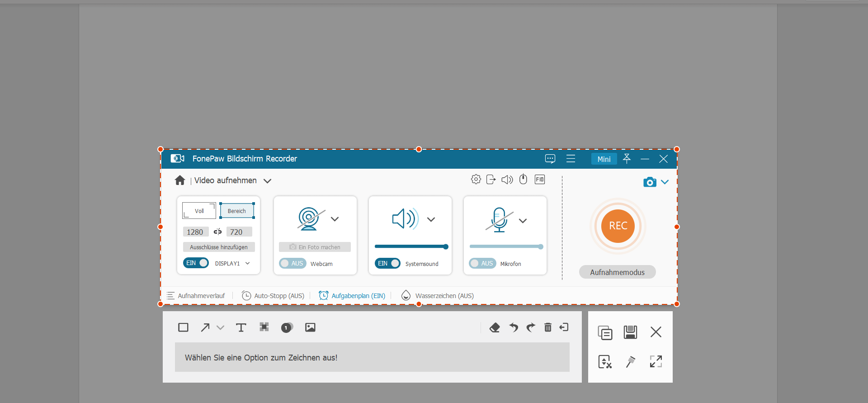This screenshot has height=403, width=868.
Task: Click the system sound speaker icon
Action: (406, 219)
